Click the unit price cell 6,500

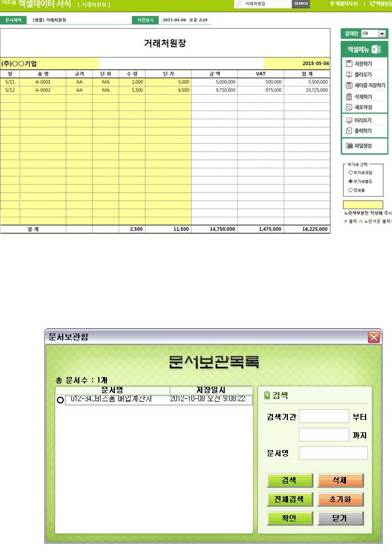click(168, 90)
